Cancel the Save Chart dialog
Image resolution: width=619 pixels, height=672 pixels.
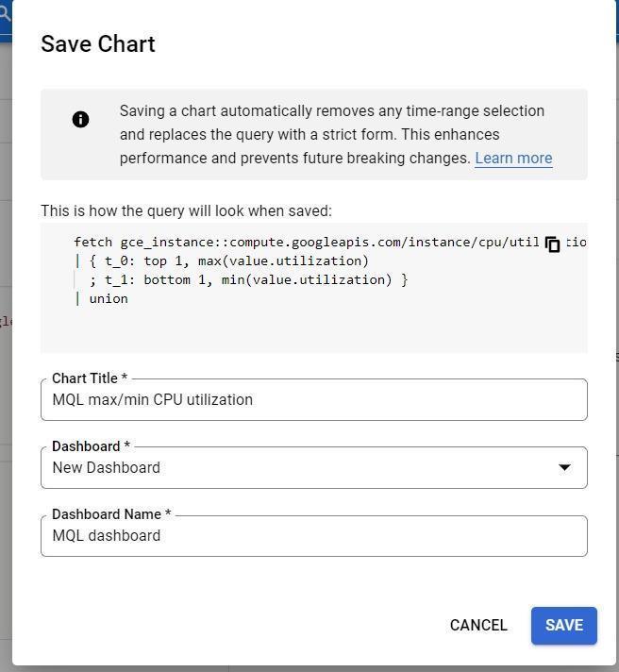(x=478, y=626)
